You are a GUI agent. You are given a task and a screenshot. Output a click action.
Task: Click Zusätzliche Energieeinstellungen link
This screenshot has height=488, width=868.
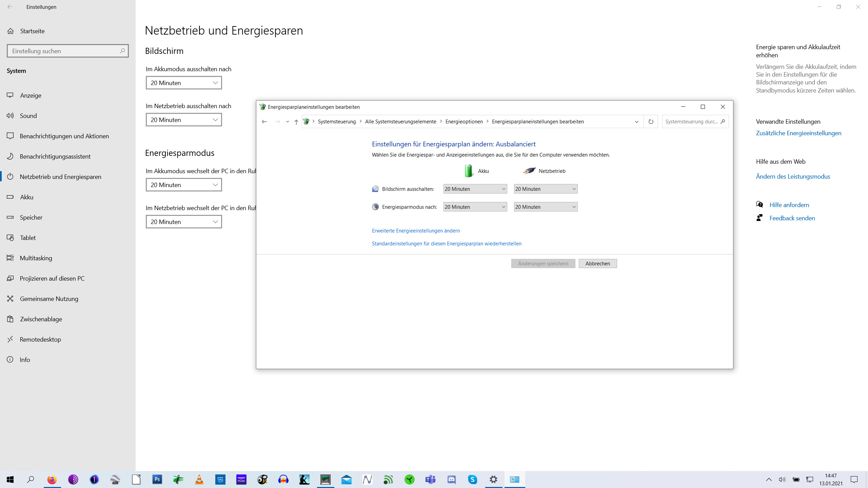tap(798, 133)
